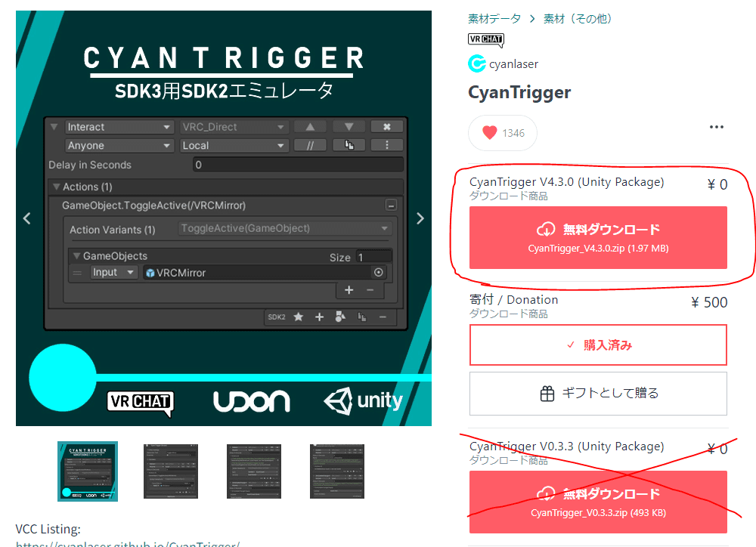Click the ギフトとして贈る gift button
Viewport: 756px width, 547px height.
(598, 394)
